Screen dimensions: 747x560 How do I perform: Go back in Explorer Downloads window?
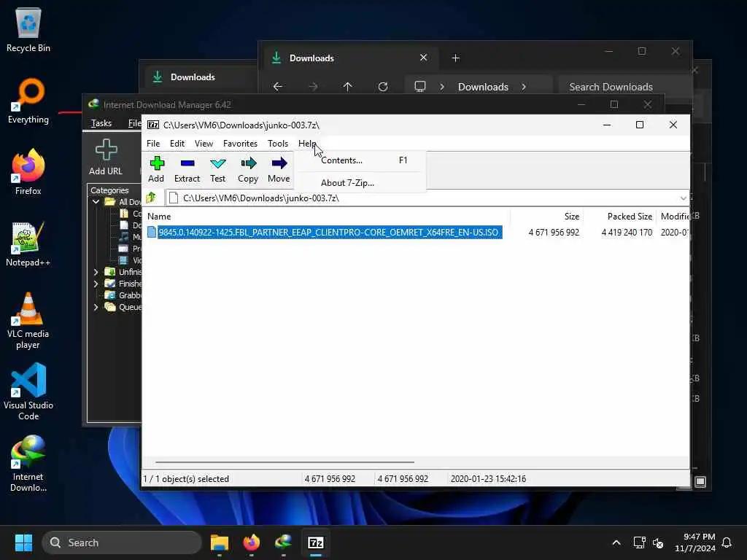click(278, 87)
